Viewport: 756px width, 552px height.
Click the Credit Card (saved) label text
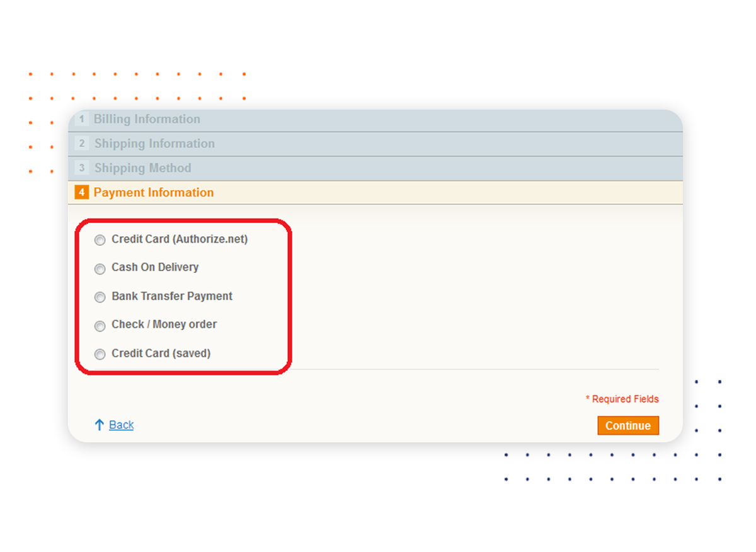[161, 354]
